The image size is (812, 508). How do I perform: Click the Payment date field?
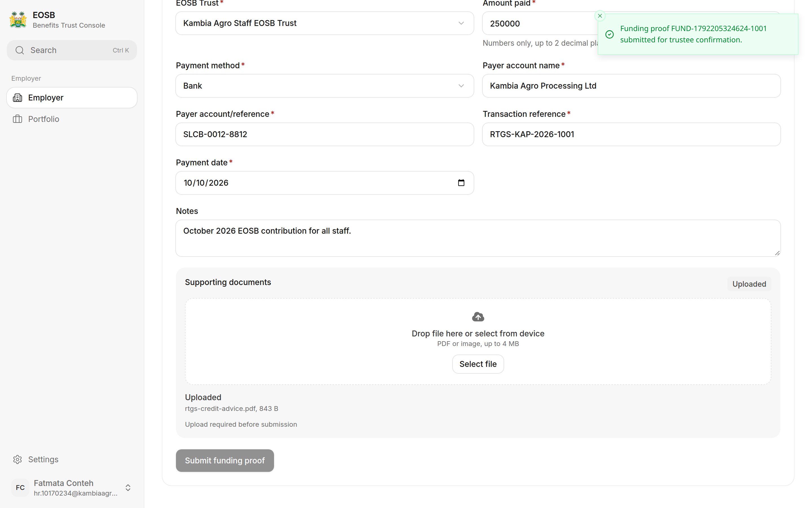325,183
